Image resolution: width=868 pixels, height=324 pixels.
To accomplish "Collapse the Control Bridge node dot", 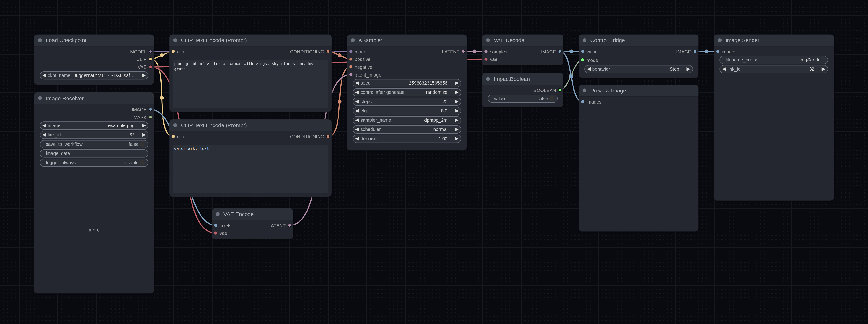I will [585, 40].
